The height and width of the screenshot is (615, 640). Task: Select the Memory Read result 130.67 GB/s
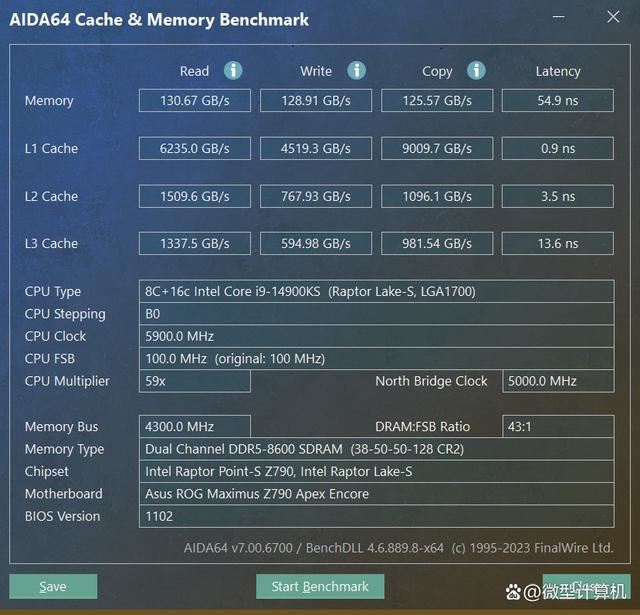click(194, 101)
